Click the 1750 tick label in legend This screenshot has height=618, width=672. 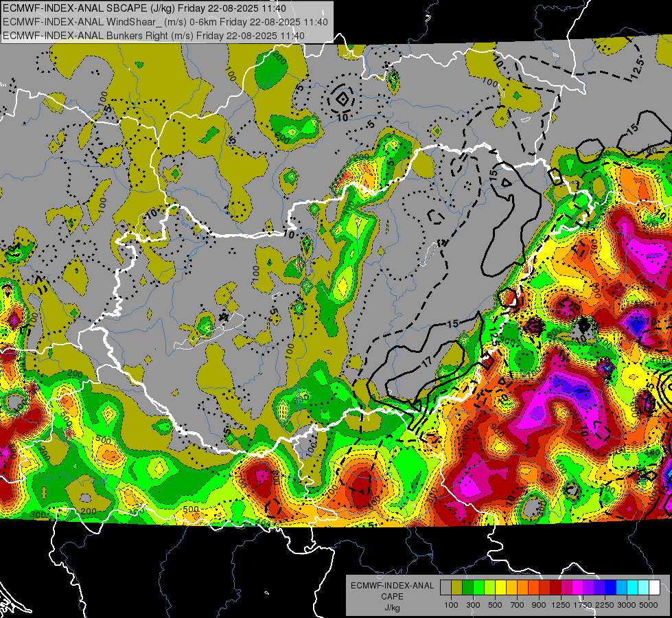pos(583,605)
